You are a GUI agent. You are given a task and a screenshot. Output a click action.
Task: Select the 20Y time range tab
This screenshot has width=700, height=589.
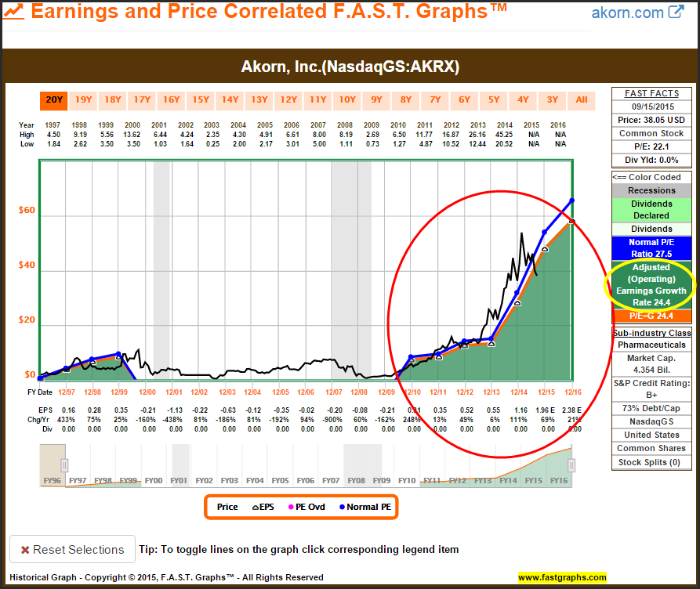click(54, 99)
